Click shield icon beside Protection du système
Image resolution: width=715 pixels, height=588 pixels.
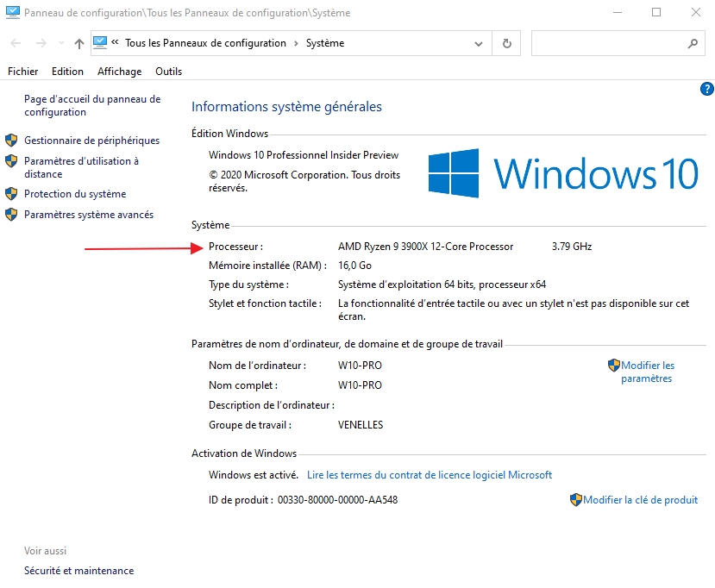[x=11, y=194]
